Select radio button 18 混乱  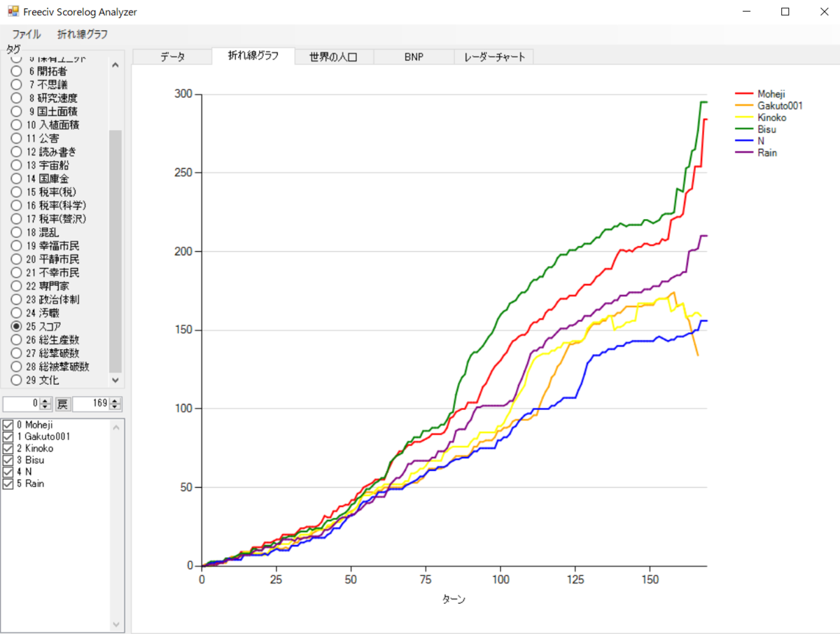[16, 232]
